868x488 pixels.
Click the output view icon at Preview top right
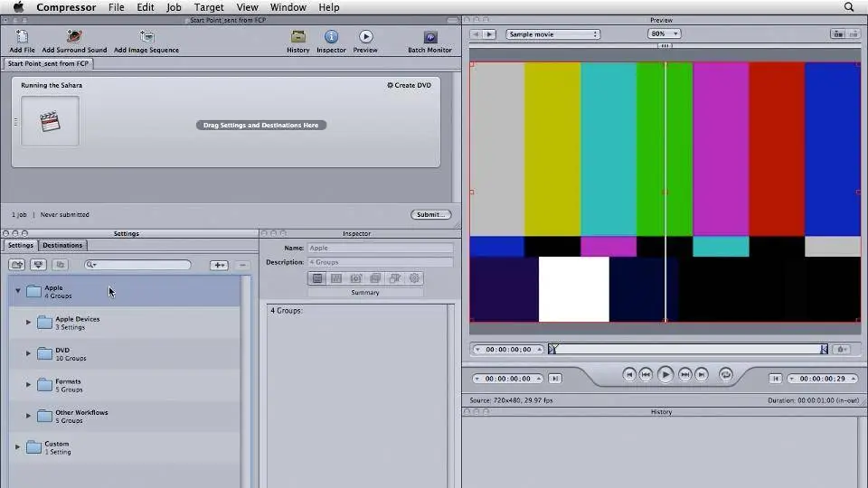(853, 34)
